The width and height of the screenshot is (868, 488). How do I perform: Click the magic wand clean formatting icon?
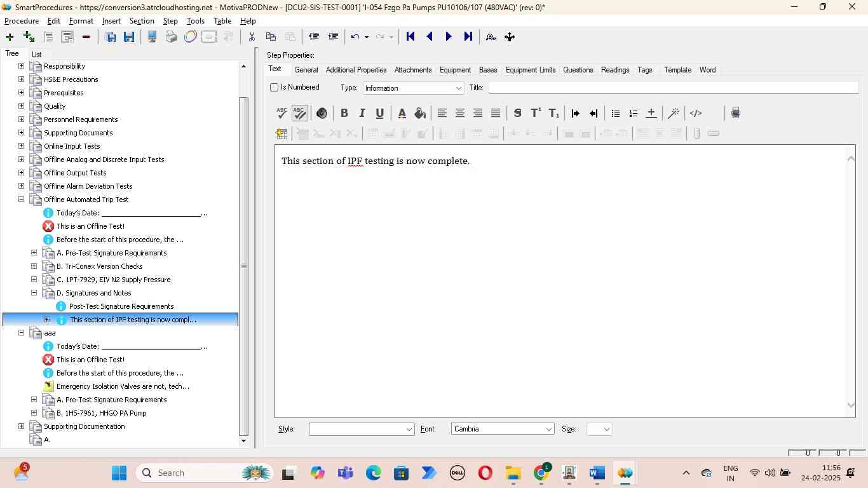tap(674, 113)
